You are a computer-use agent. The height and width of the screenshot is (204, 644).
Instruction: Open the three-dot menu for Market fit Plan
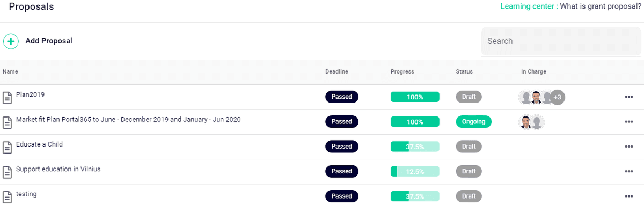tap(629, 122)
